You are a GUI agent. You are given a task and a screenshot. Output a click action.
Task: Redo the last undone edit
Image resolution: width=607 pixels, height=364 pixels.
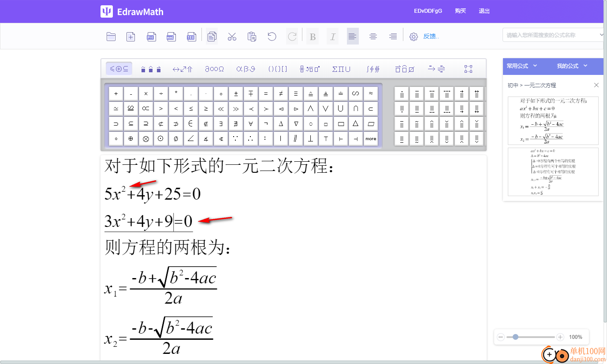292,37
